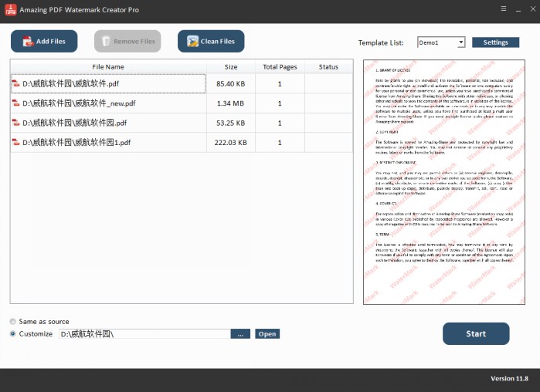Open the hamburger menu in title bar
The height and width of the screenshot is (392, 540).
[504, 8]
